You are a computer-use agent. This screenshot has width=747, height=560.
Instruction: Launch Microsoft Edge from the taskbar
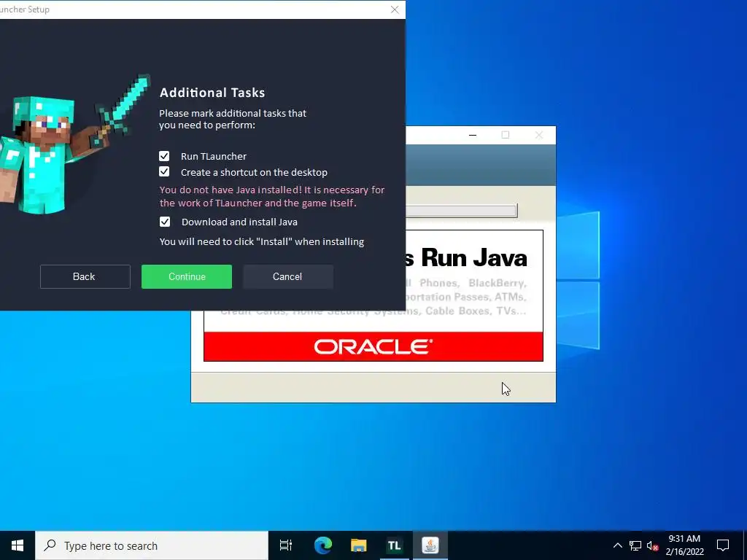click(x=323, y=545)
